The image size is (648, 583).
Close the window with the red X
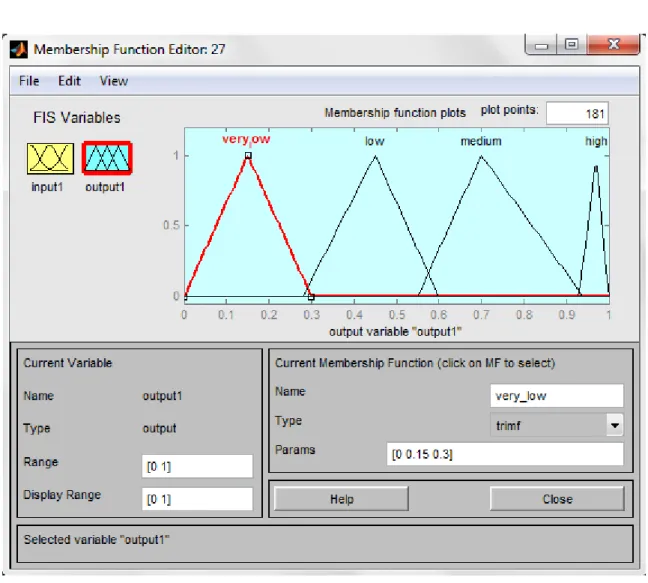pyautogui.click(x=614, y=44)
